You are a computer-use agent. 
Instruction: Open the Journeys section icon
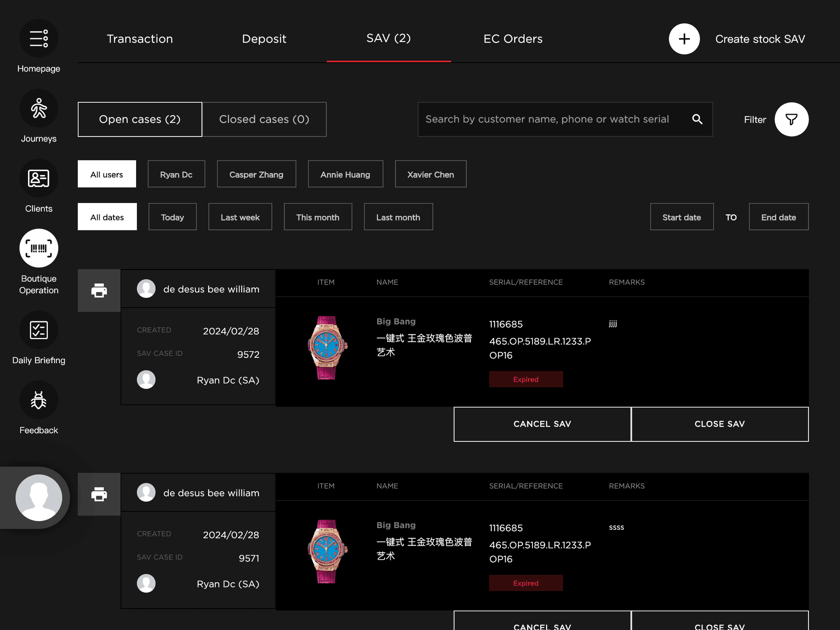(38, 108)
